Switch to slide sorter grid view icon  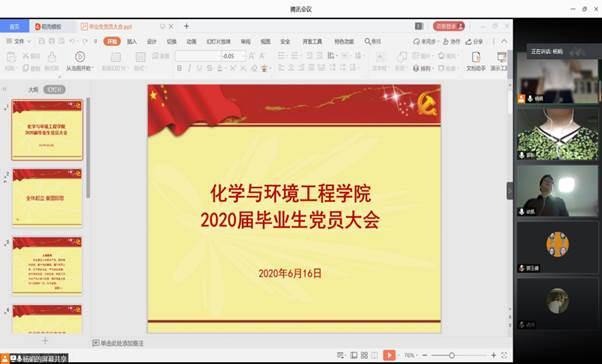click(x=364, y=355)
